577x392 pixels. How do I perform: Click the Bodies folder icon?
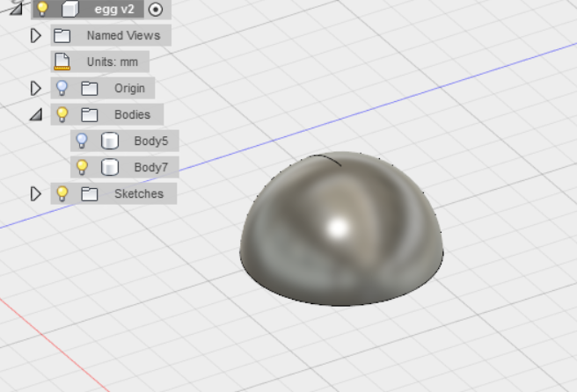(x=90, y=115)
